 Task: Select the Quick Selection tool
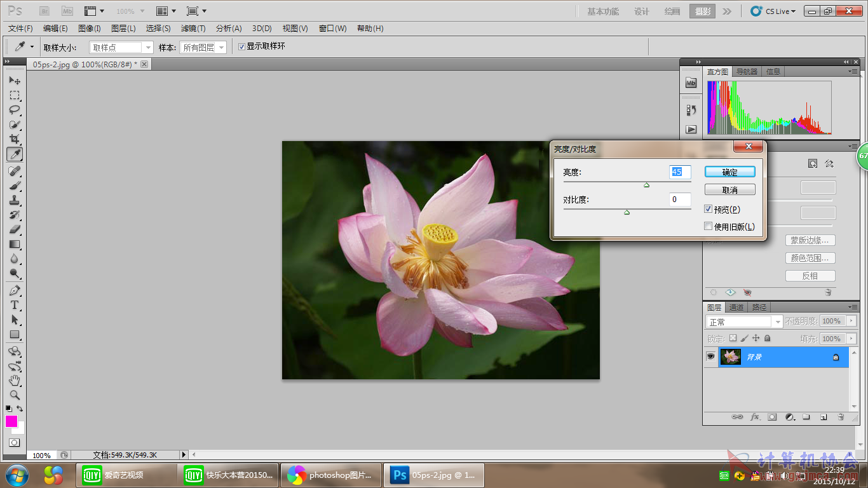15,125
